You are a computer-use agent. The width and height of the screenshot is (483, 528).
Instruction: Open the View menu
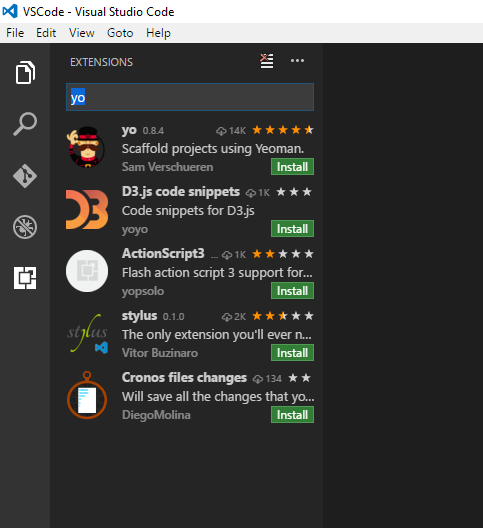pyautogui.click(x=82, y=33)
